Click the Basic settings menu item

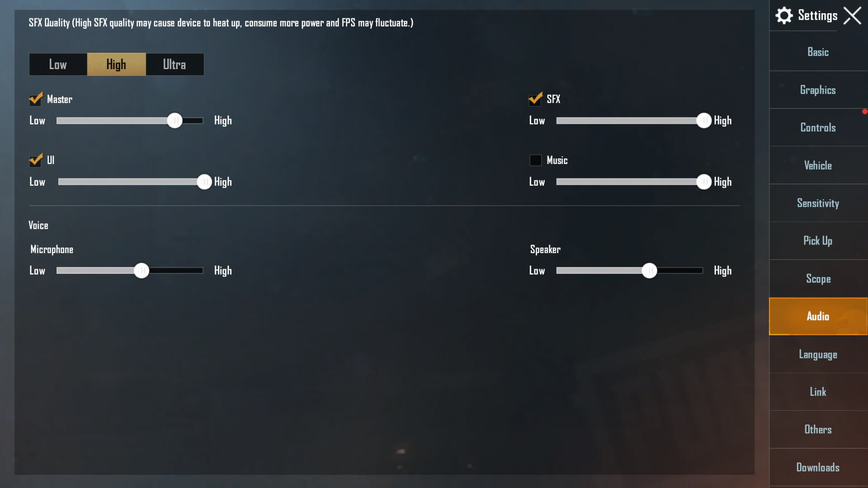point(818,52)
